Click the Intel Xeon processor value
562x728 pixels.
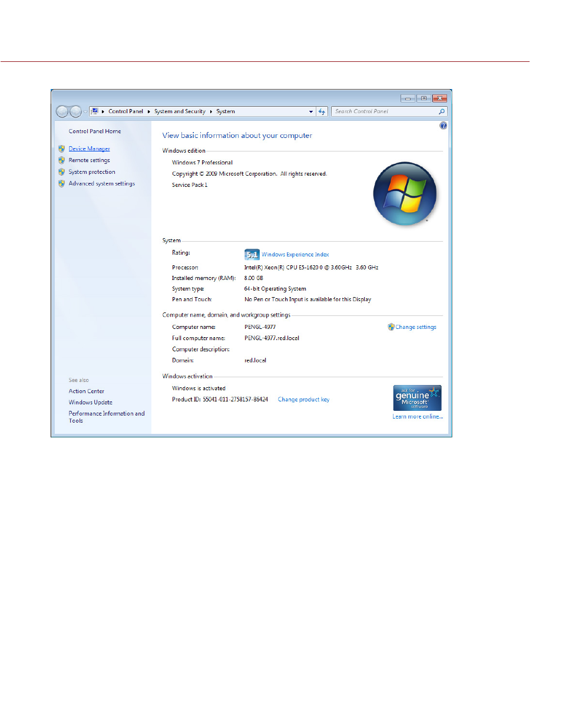click(311, 268)
